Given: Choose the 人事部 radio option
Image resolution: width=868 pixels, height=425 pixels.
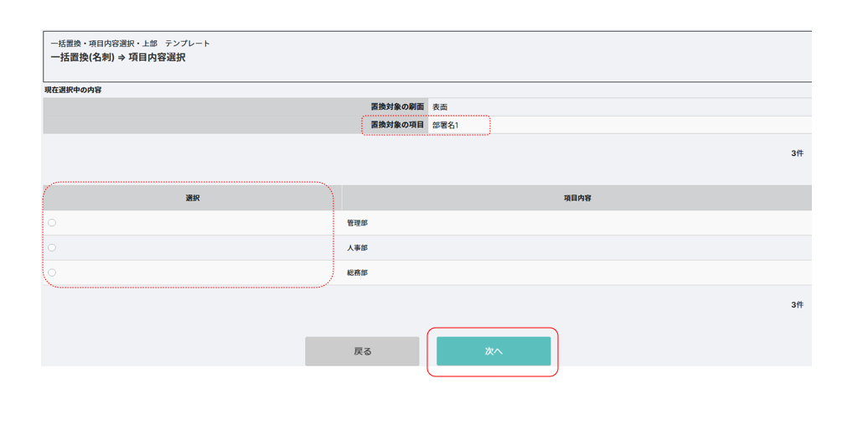Looking at the screenshot, I should [x=52, y=247].
